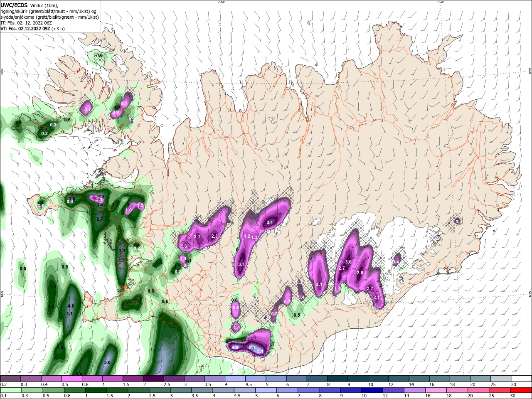532x399 pixels.
Task: Pick the white 30 swatch in upper legend row
Action: (522, 379)
